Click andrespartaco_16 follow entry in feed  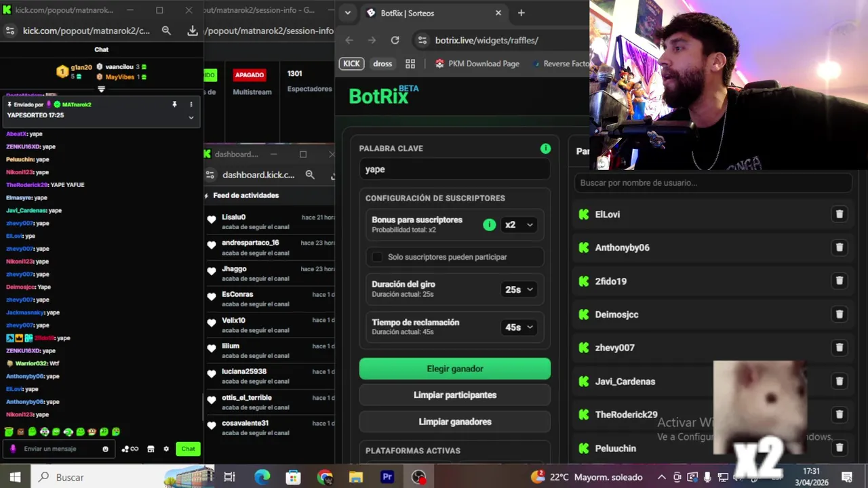pos(270,247)
